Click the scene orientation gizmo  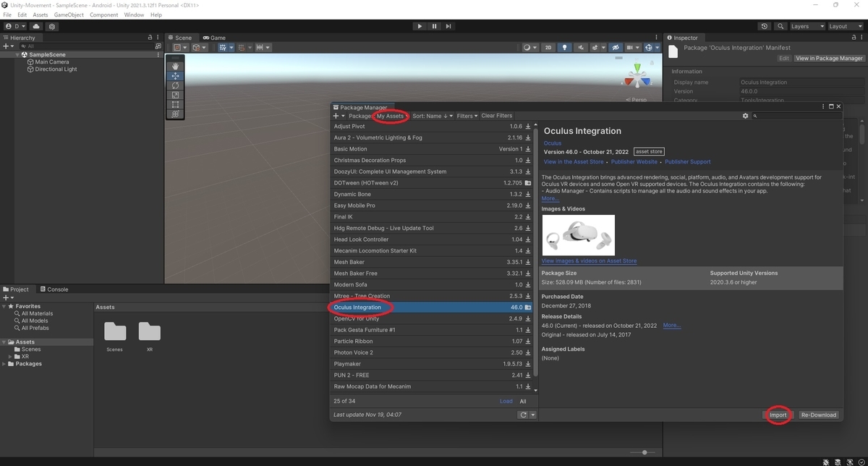click(x=637, y=77)
